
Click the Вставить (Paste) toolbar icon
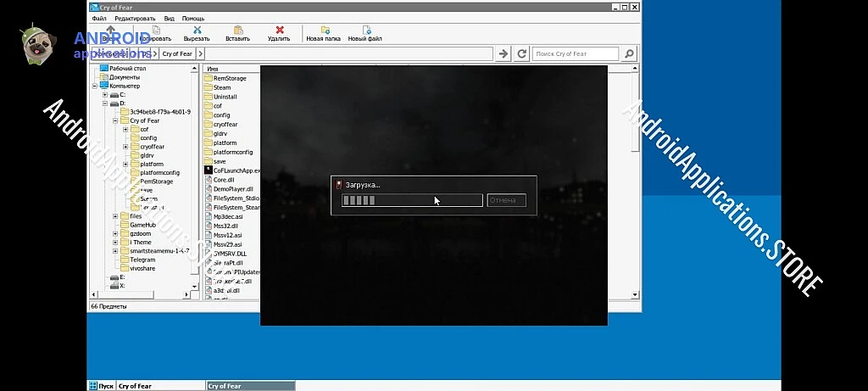[x=238, y=31]
